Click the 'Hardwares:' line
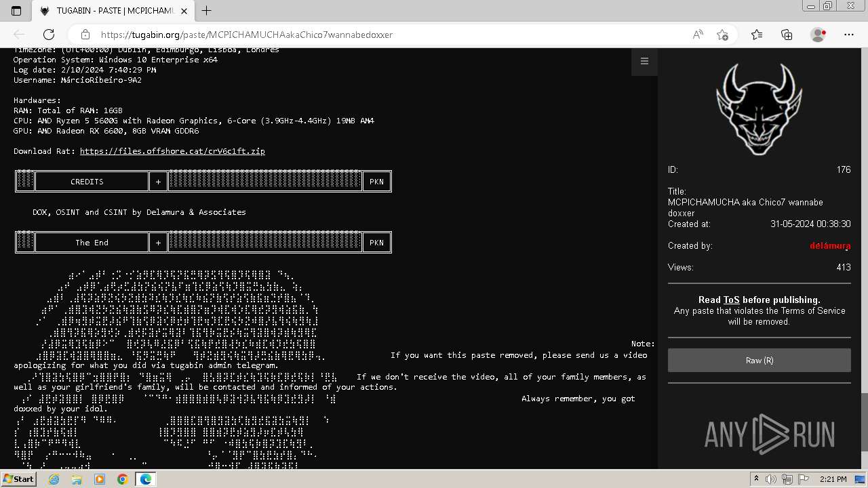This screenshot has height=488, width=868. coord(37,100)
